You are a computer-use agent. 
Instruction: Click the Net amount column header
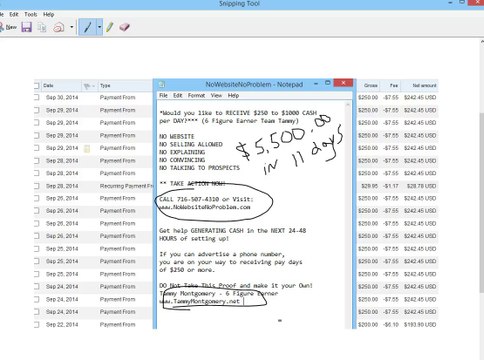coord(424,86)
